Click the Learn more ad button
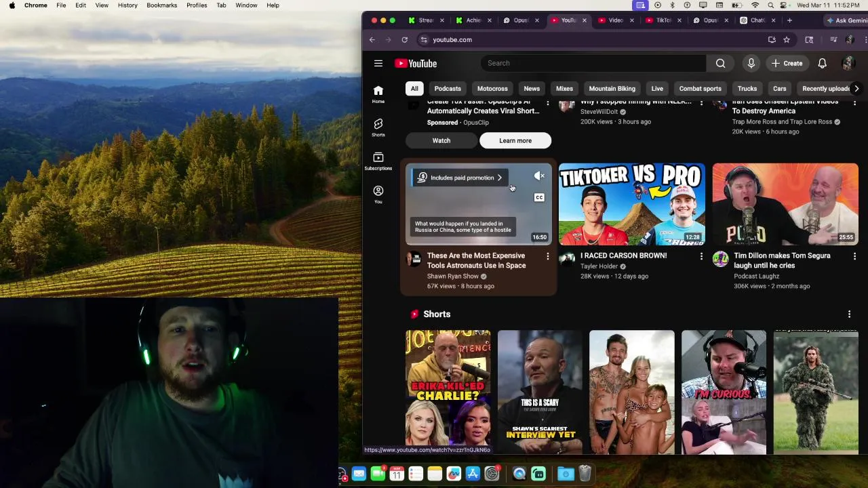 515,141
